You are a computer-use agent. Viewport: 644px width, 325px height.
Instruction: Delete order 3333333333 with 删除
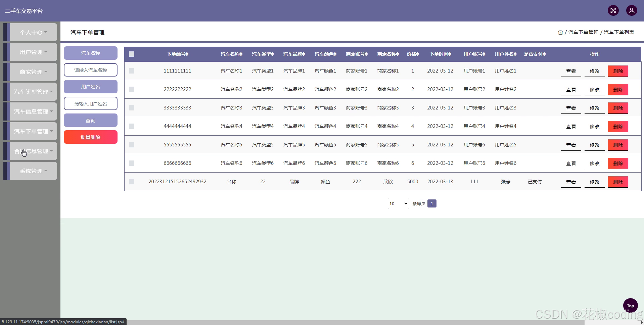(x=618, y=108)
